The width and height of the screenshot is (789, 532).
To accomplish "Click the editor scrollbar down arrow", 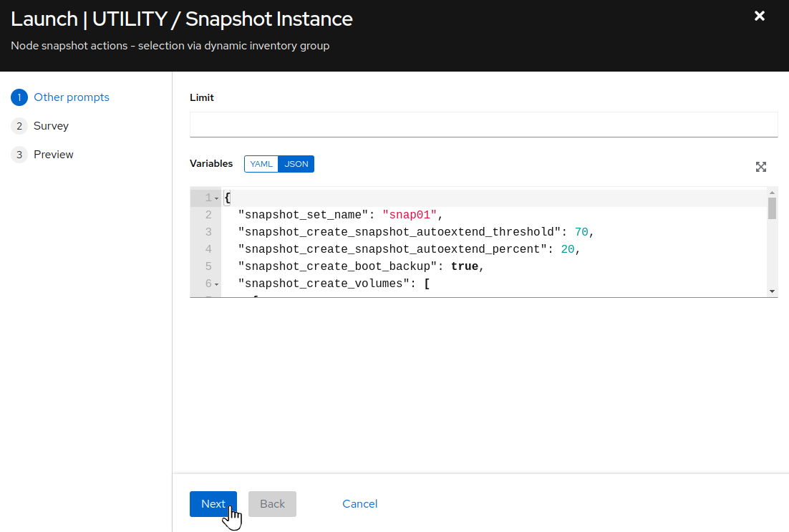I will [x=772, y=291].
